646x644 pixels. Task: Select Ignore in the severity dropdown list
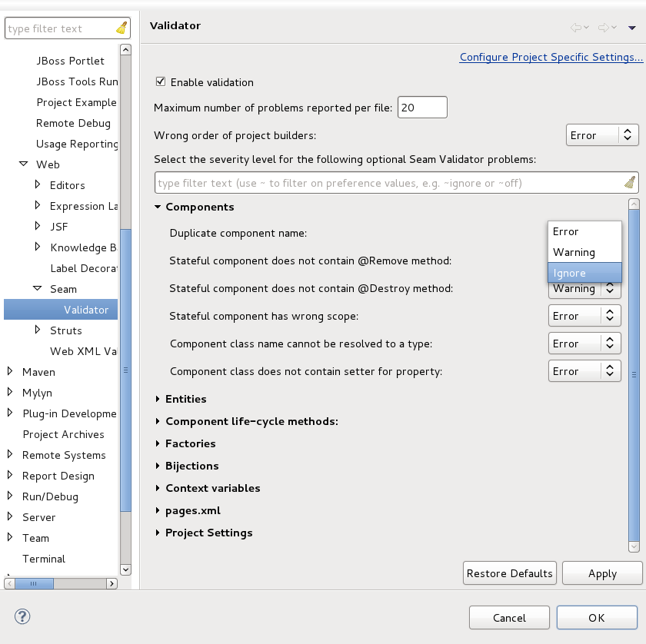pyautogui.click(x=584, y=273)
